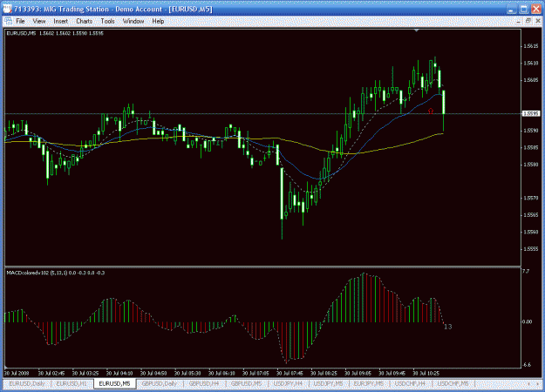545x392 pixels.
Task: Click the EURUSD,M5 price header text
Action: click(55, 33)
